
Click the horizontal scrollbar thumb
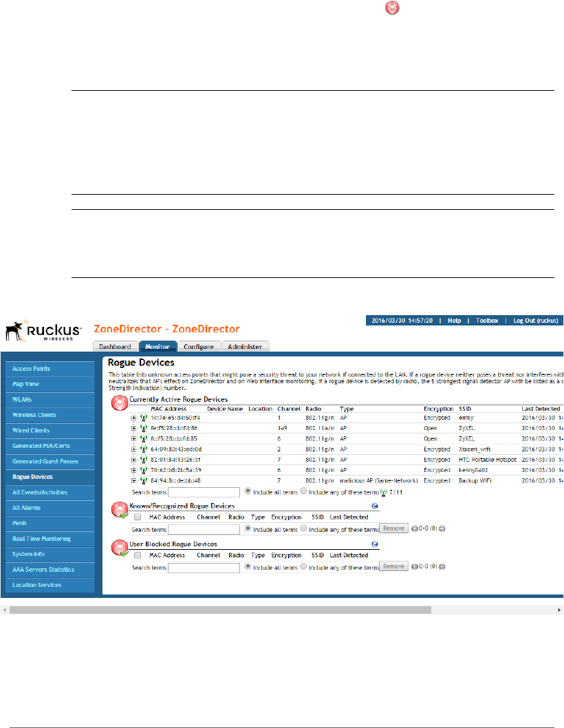click(x=220, y=610)
